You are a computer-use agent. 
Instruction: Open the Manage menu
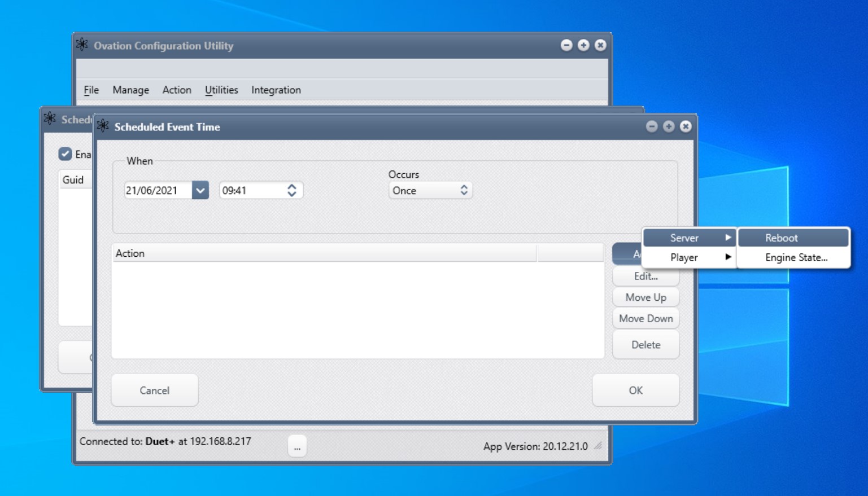coord(130,90)
